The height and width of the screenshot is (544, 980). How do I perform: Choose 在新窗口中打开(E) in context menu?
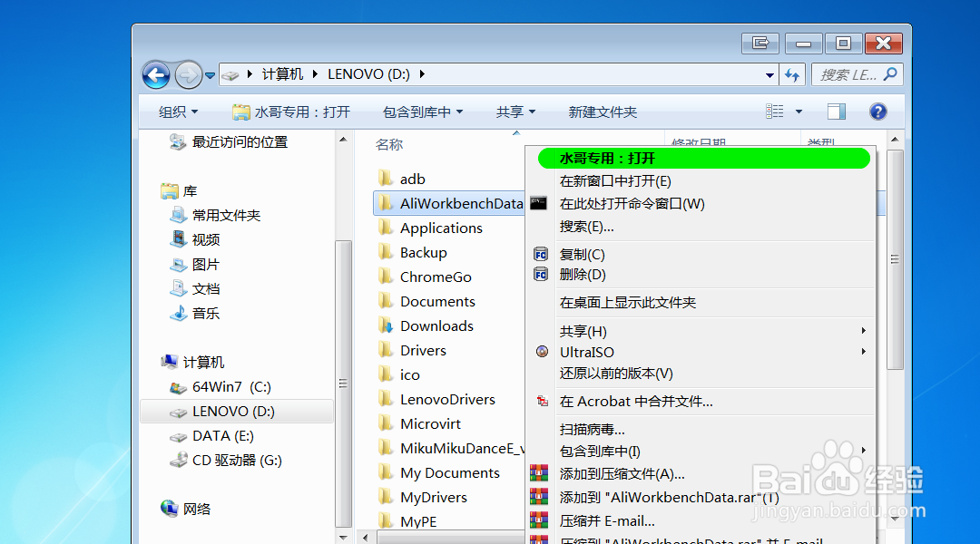point(700,181)
